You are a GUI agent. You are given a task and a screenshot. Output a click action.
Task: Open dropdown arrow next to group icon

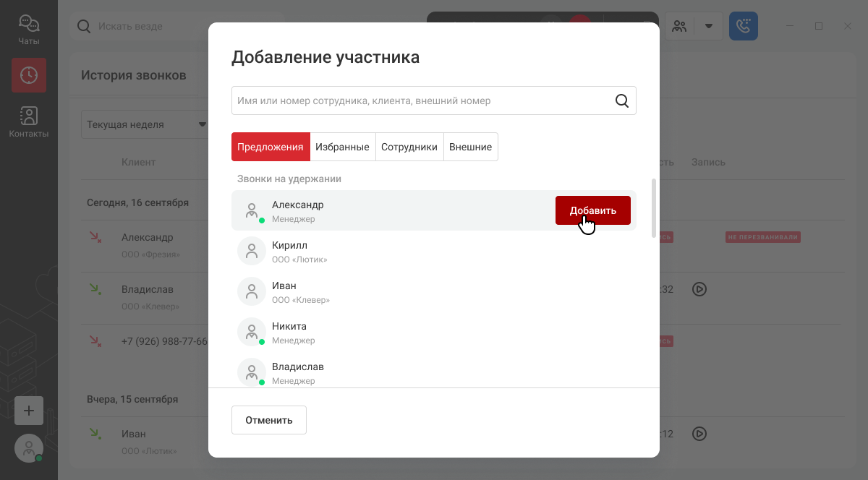click(x=709, y=27)
